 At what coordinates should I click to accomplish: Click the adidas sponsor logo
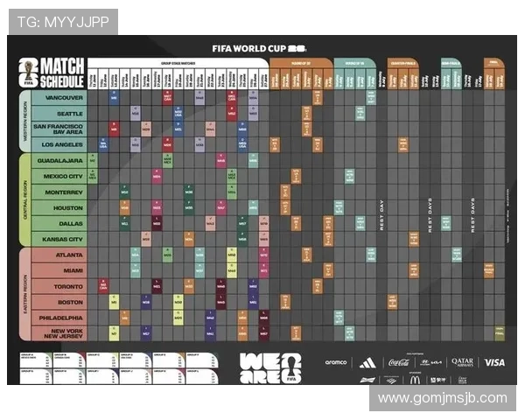[x=367, y=361]
